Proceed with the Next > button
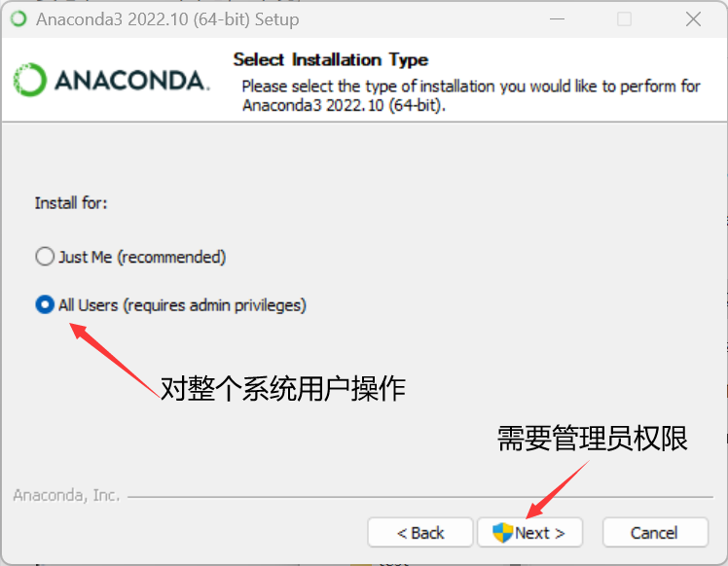Viewport: 728px width, 566px height. [x=529, y=533]
